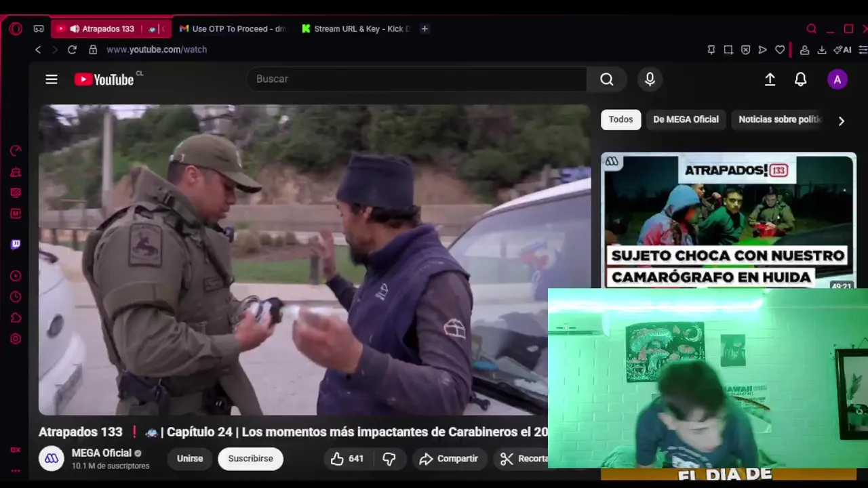Open the extensions cube in sidebar

click(16, 318)
